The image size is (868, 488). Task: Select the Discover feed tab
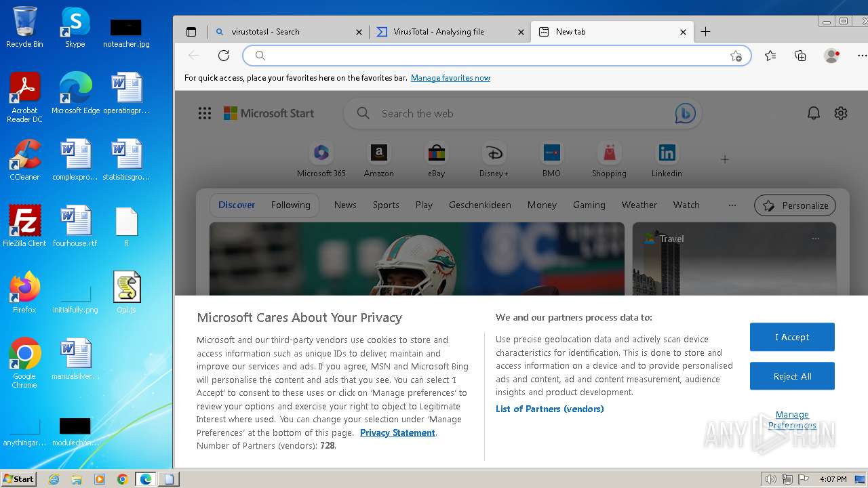[237, 205]
